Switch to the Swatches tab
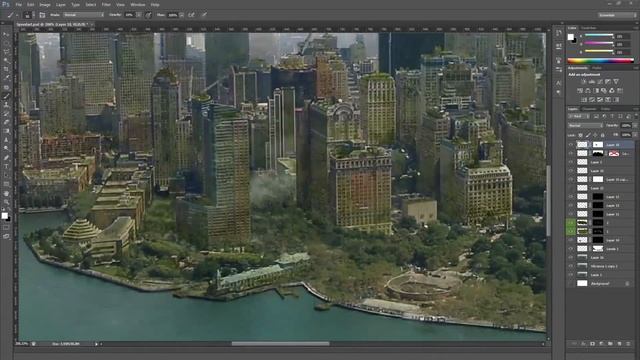Viewport: 640px width, 360px height. click(x=589, y=28)
